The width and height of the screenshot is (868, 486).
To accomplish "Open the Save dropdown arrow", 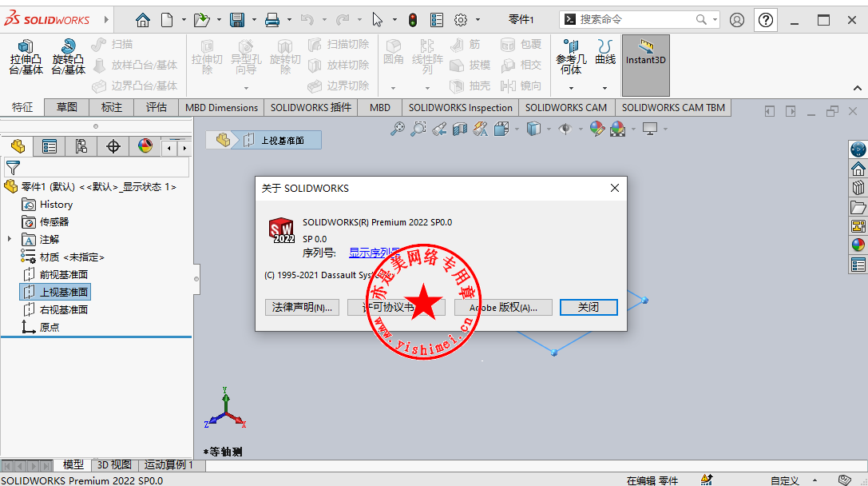I will pyautogui.click(x=254, y=20).
